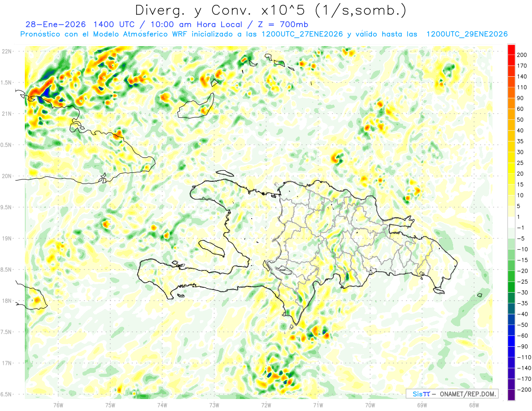The image size is (532, 411).
Task: Click the white color bar segment between 1 and -1
Action: coord(511,222)
